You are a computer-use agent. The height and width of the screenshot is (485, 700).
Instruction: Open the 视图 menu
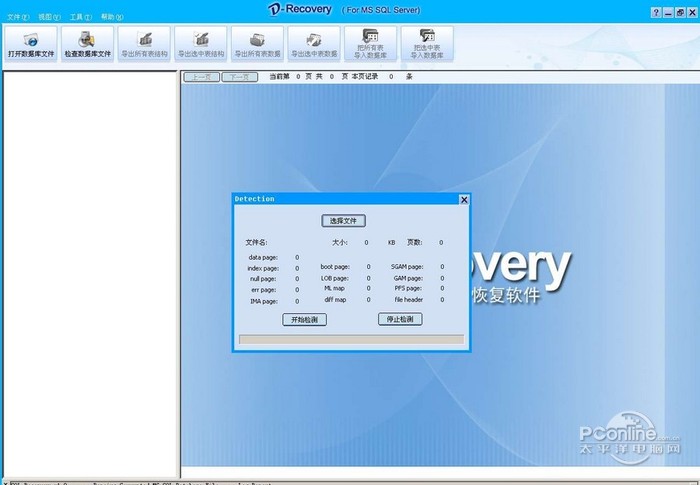pos(49,17)
